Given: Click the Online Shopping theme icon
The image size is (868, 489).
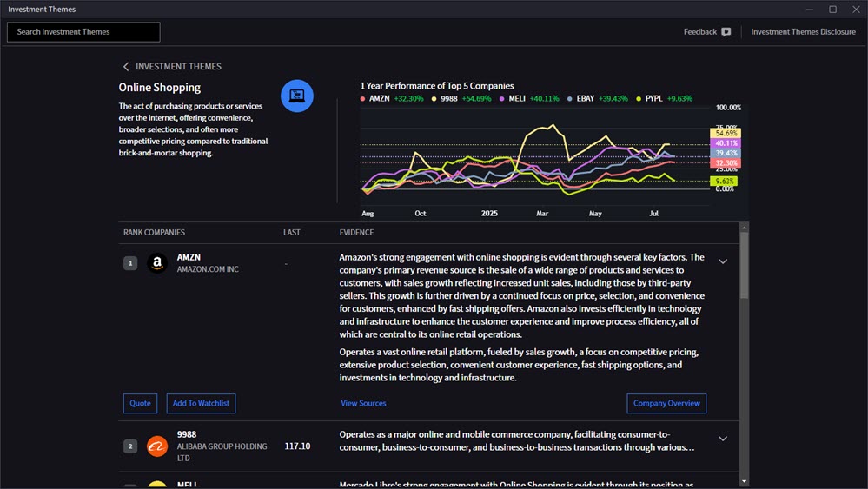Looking at the screenshot, I should (x=296, y=96).
